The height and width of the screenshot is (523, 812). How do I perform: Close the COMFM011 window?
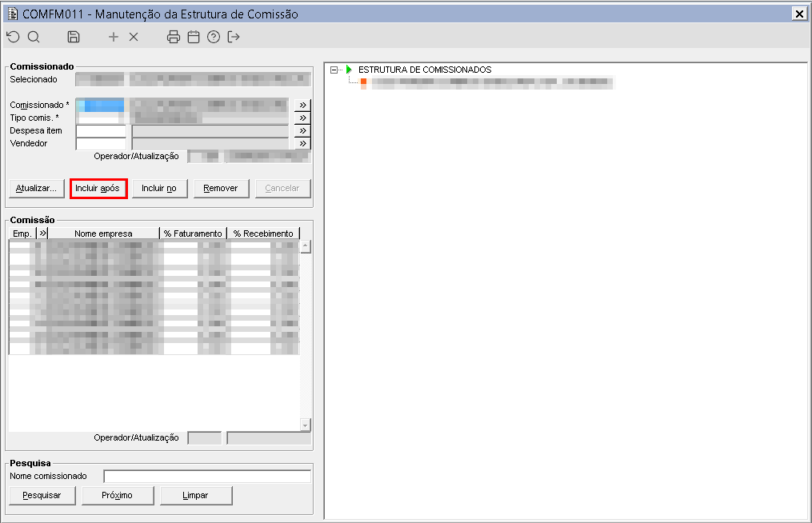tap(799, 14)
